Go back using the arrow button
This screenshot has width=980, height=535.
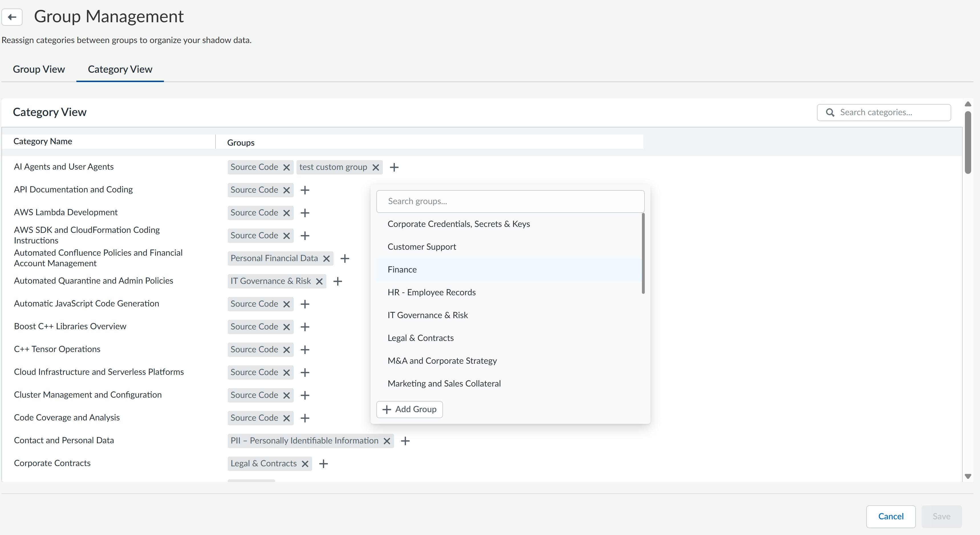click(x=12, y=17)
